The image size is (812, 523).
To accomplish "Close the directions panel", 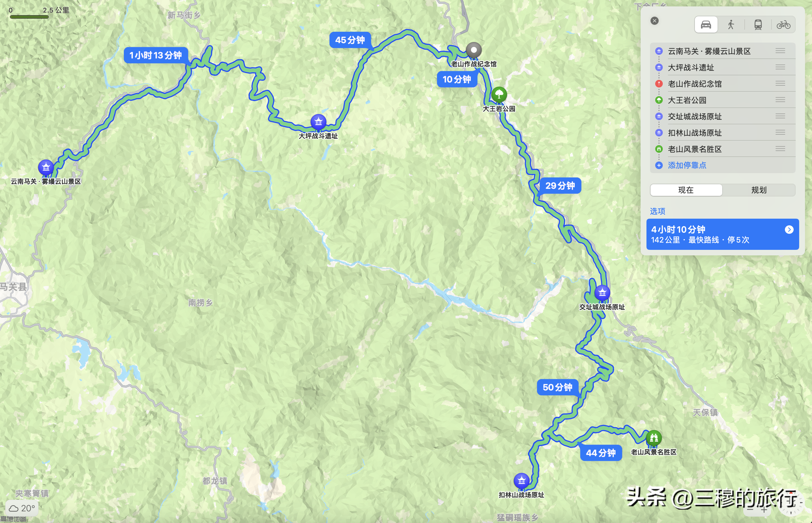I will pos(655,21).
